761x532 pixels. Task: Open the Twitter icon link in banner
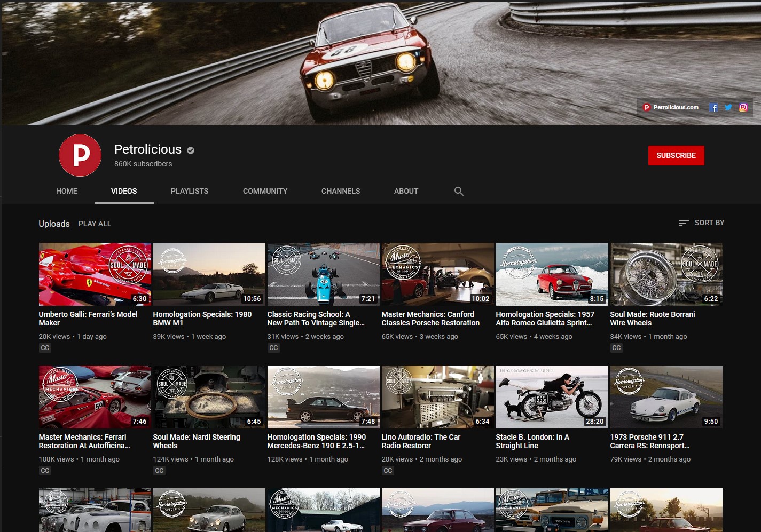coord(728,107)
